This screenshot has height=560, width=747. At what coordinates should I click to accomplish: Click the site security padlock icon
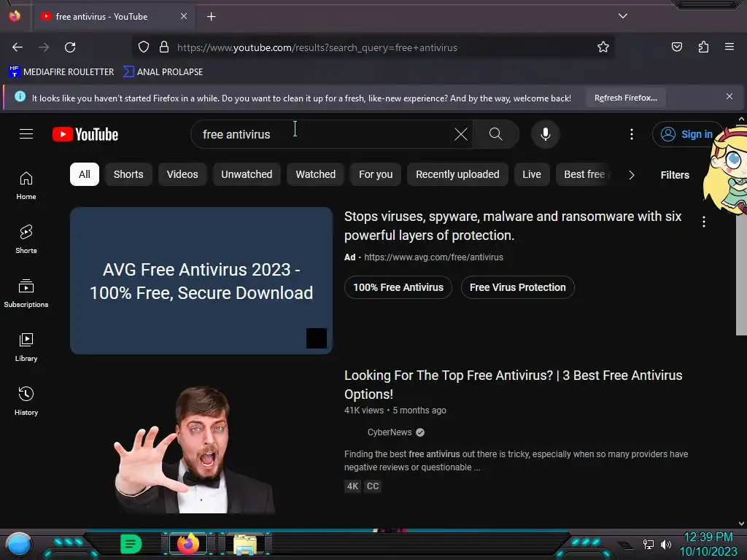click(x=164, y=47)
